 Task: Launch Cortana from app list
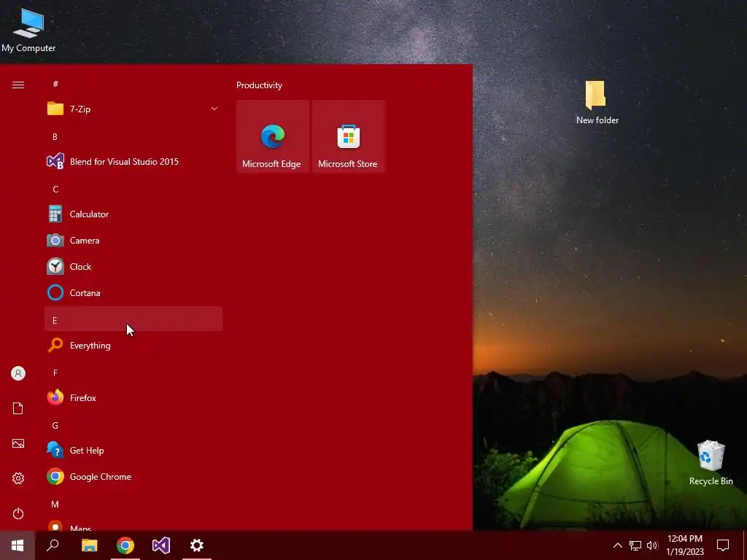tap(133, 293)
